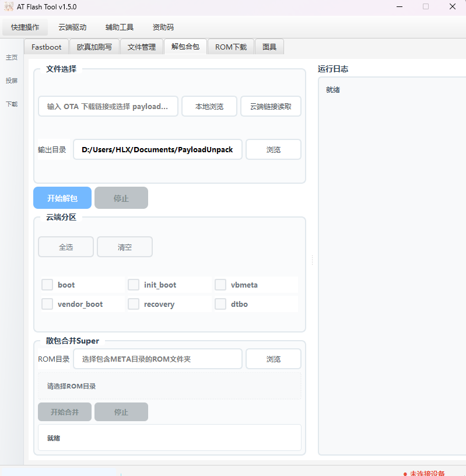Open 下载 in the sidebar
This screenshot has height=476, width=466.
[x=12, y=104]
